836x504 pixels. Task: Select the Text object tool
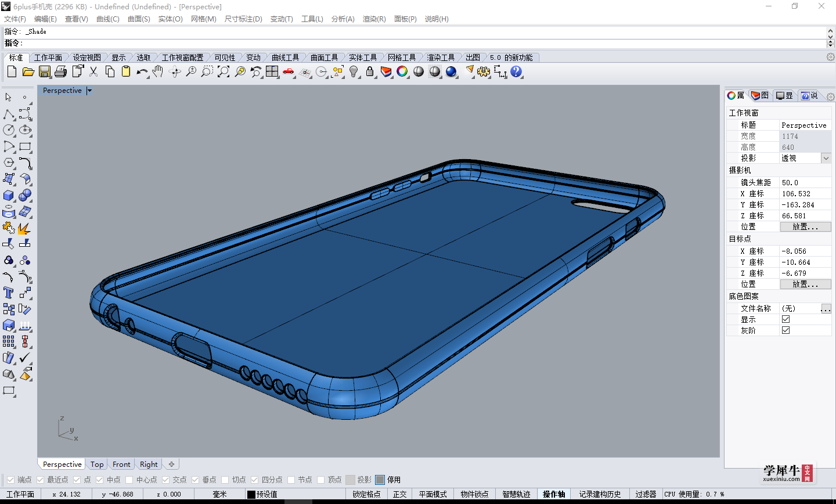tap(9, 293)
